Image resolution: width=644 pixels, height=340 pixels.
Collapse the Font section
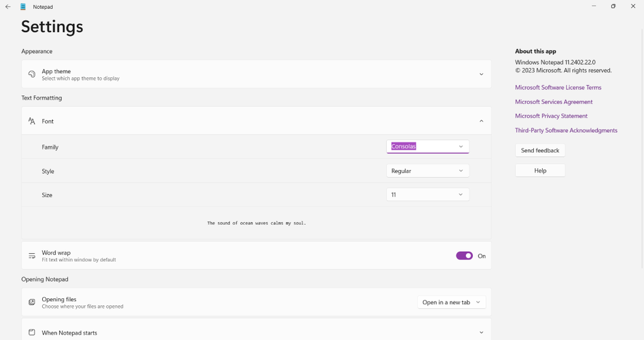(x=481, y=121)
